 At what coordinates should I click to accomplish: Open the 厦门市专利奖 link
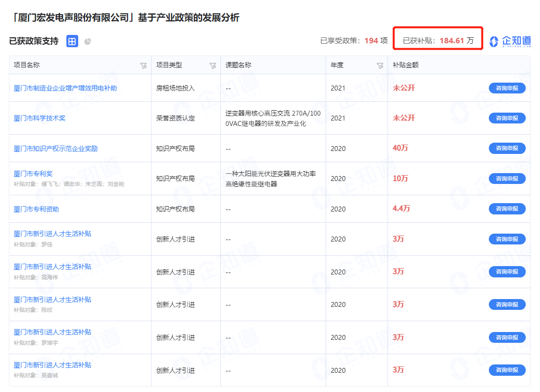point(33,174)
